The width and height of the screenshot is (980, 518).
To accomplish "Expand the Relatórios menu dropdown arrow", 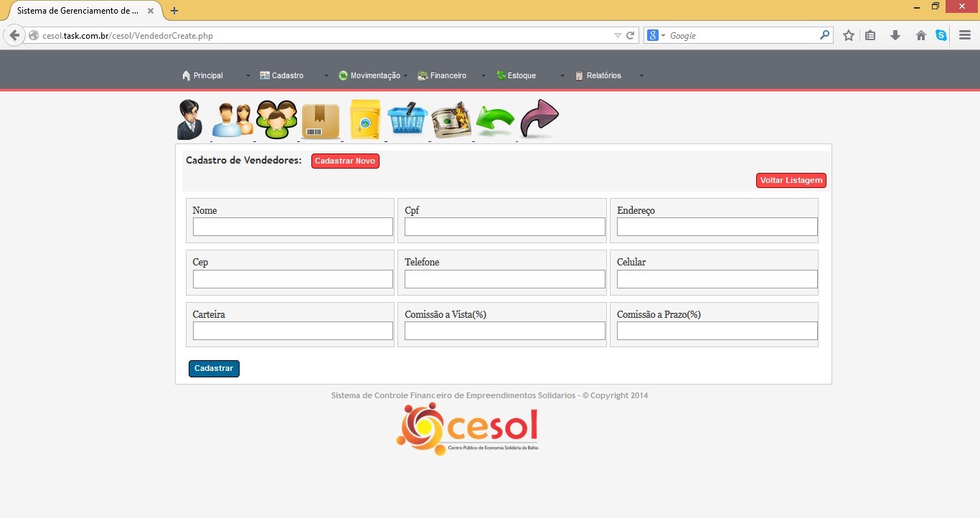I will (641, 76).
